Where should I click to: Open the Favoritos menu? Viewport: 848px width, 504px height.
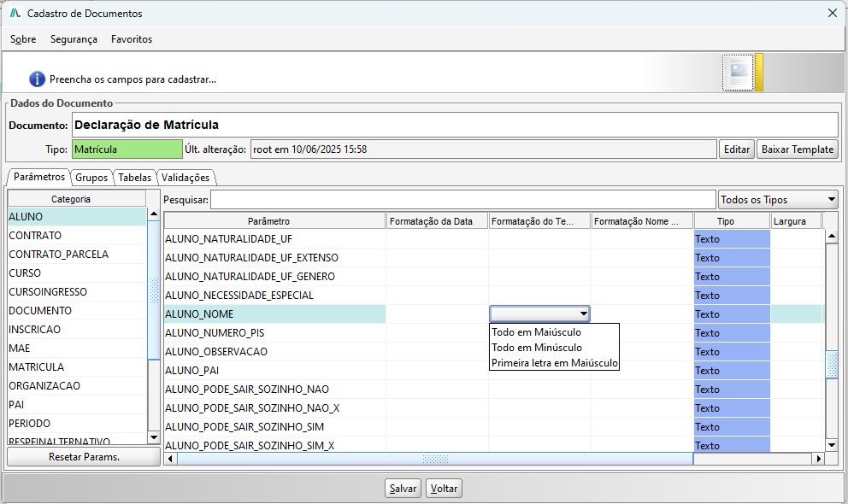pyautogui.click(x=132, y=39)
